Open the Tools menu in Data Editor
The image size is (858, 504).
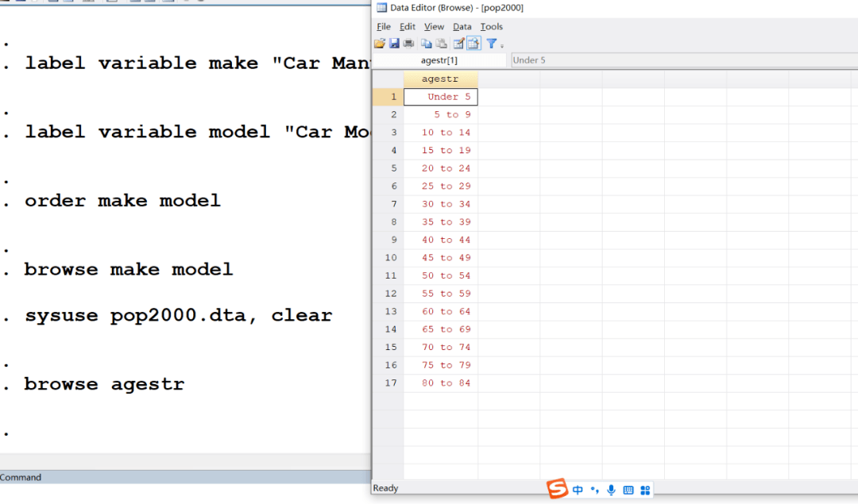pyautogui.click(x=492, y=26)
